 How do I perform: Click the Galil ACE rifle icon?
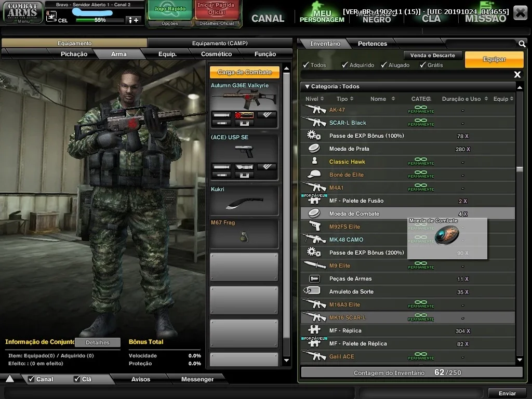pos(314,356)
